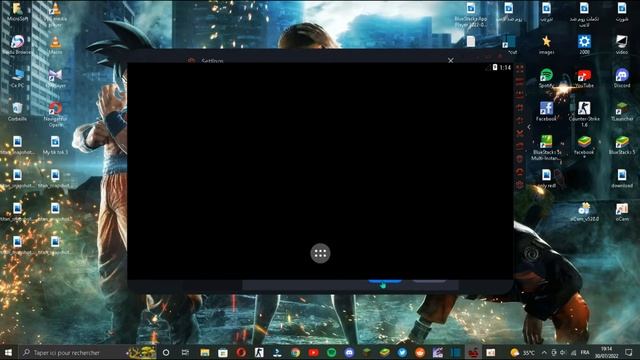This screenshot has height=360, width=640.
Task: Open the FRA language indicator
Action: [585, 353]
